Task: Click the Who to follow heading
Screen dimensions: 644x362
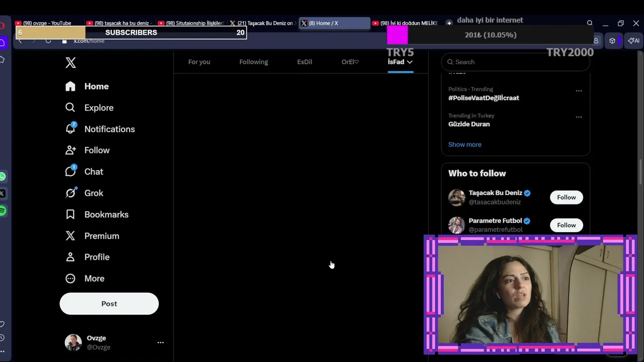Action: click(x=477, y=173)
